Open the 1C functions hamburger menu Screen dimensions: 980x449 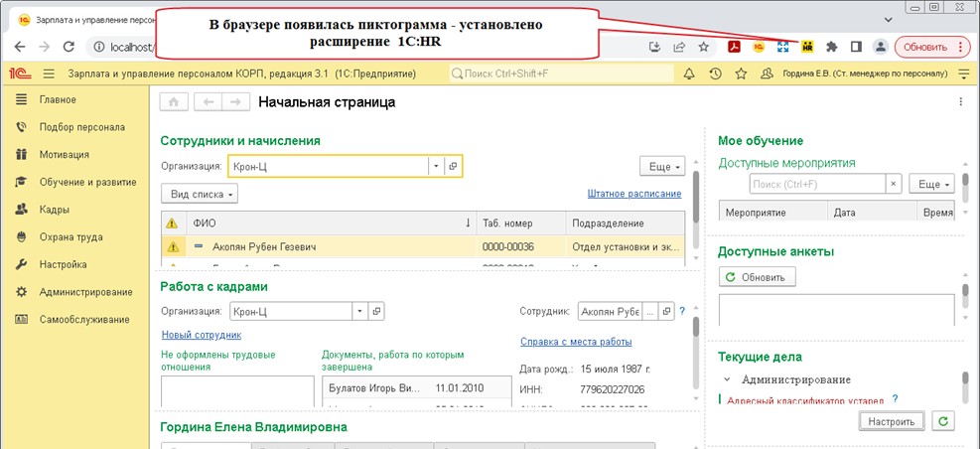click(50, 74)
